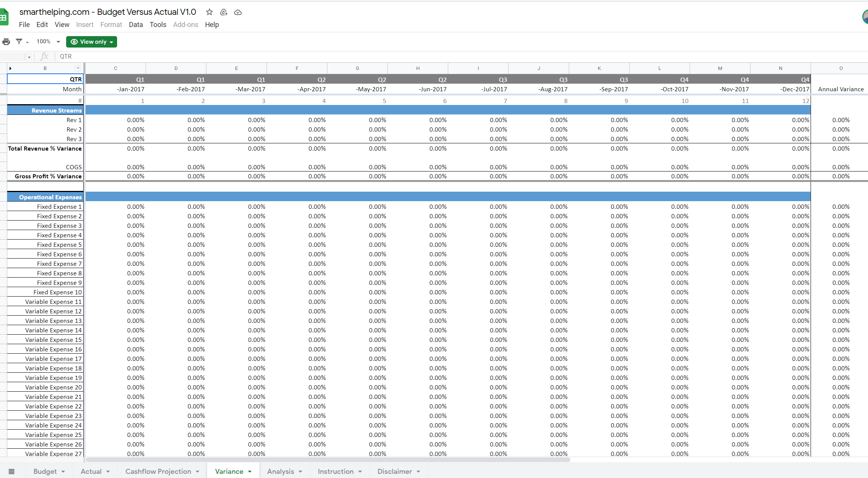Open Disclaimer tab options arrow

click(x=419, y=472)
